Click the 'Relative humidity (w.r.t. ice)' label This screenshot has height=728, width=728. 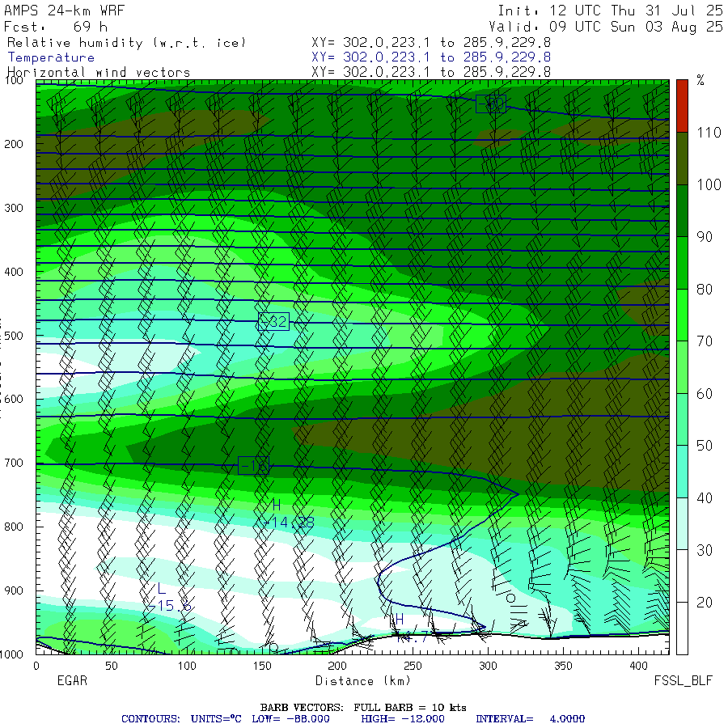point(126,43)
